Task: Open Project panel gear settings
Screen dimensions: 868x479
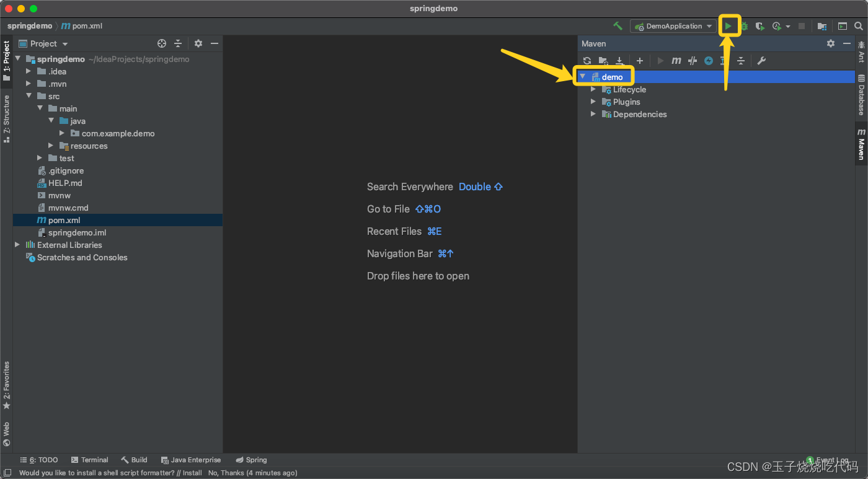Action: point(198,43)
